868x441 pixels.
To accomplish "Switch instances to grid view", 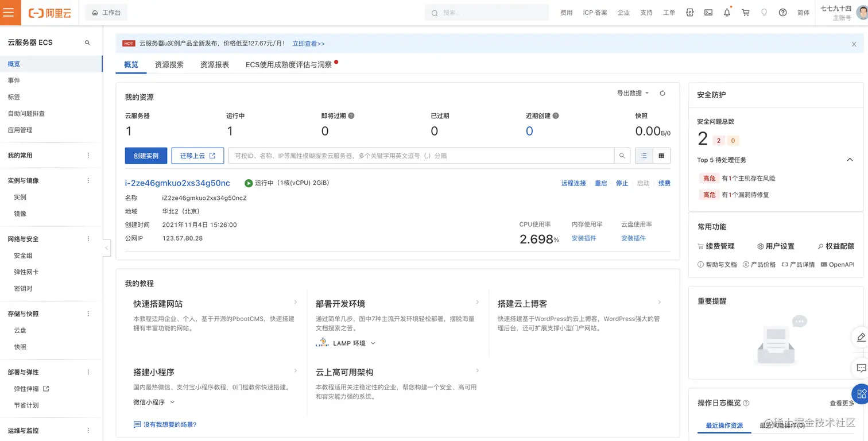I will (661, 156).
